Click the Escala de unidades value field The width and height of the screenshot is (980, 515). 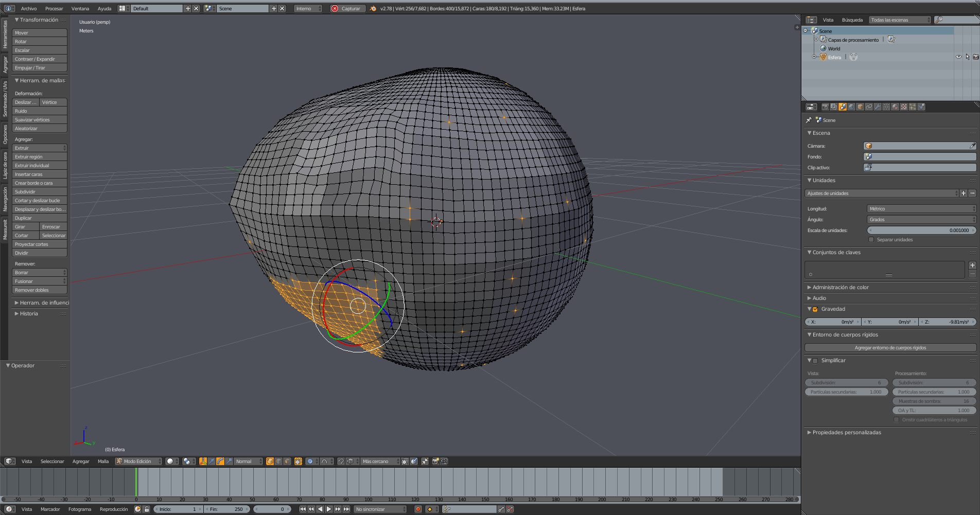(x=921, y=230)
